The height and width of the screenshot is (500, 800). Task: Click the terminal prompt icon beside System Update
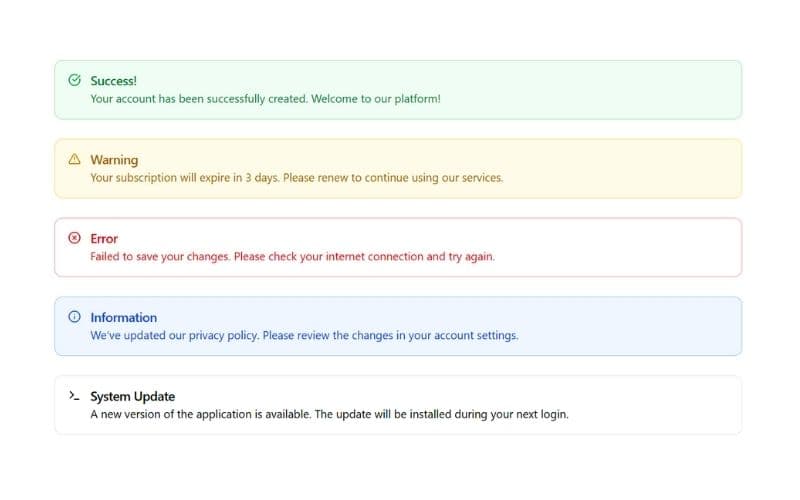pyautogui.click(x=74, y=395)
